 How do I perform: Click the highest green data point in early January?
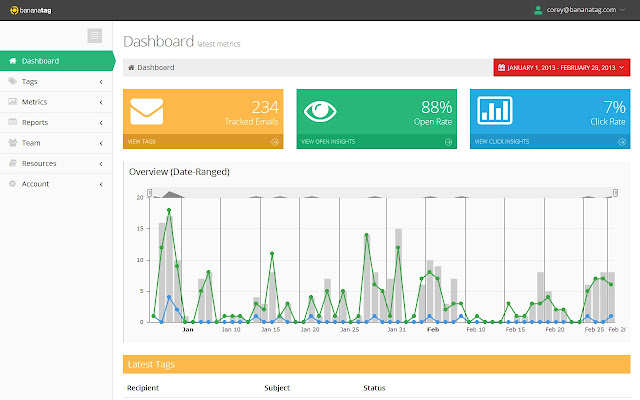point(169,210)
